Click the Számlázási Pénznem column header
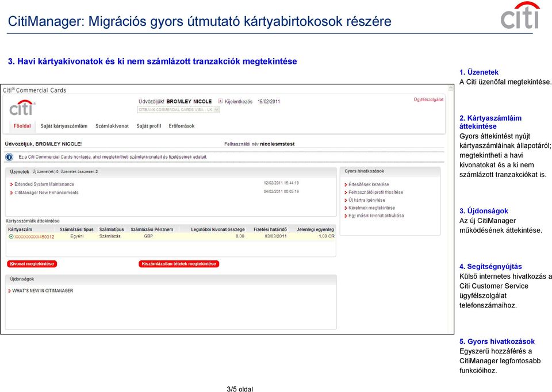 (152, 229)
